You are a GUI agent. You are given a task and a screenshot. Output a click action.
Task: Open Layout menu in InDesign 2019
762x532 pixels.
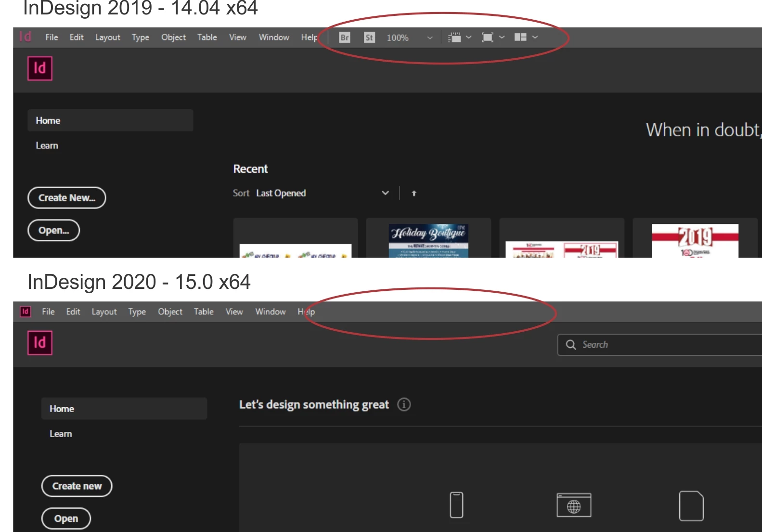coord(108,37)
